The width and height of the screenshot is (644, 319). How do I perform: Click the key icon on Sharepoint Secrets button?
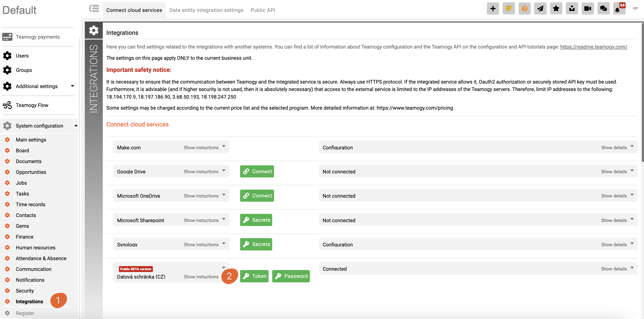pos(246,220)
